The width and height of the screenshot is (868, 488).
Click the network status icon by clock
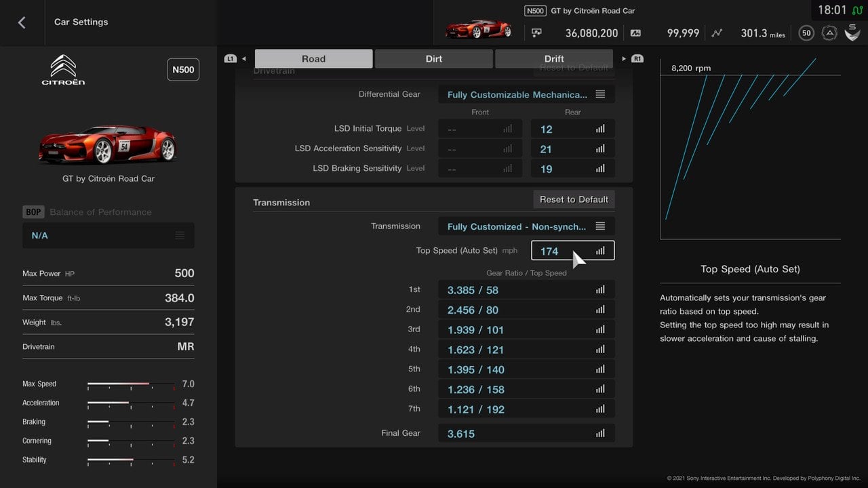(857, 11)
